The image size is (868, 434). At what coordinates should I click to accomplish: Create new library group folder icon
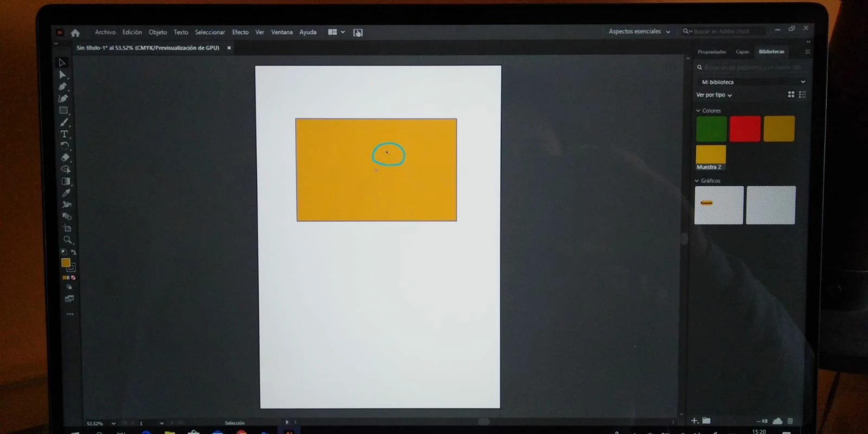pyautogui.click(x=706, y=420)
